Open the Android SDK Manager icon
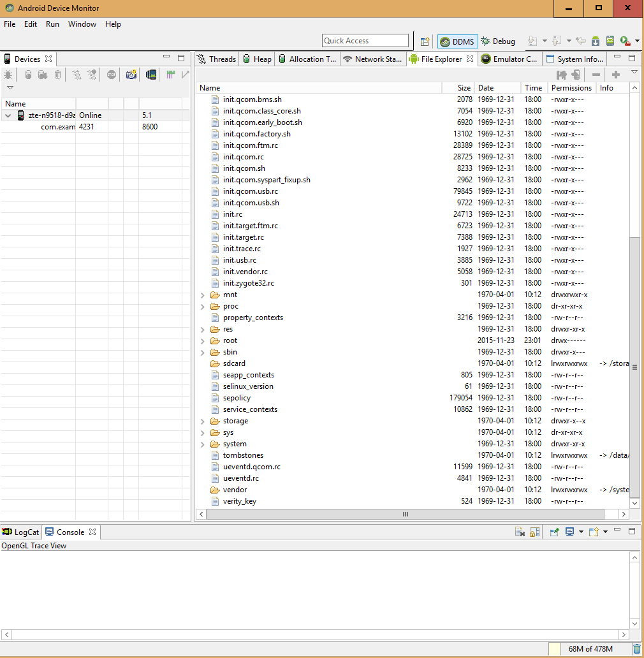The height and width of the screenshot is (658, 644). (x=595, y=41)
